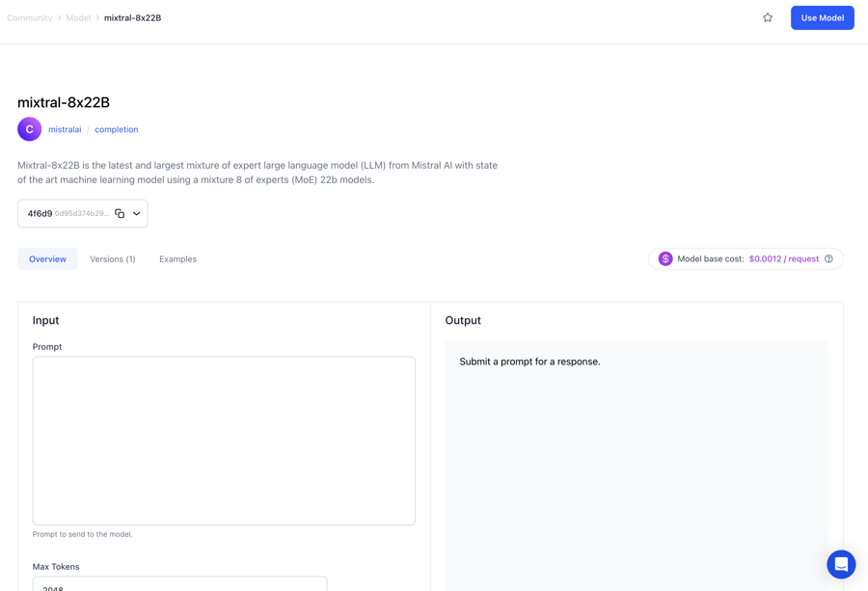Follow the completion category link
The width and height of the screenshot is (868, 591).
[116, 129]
